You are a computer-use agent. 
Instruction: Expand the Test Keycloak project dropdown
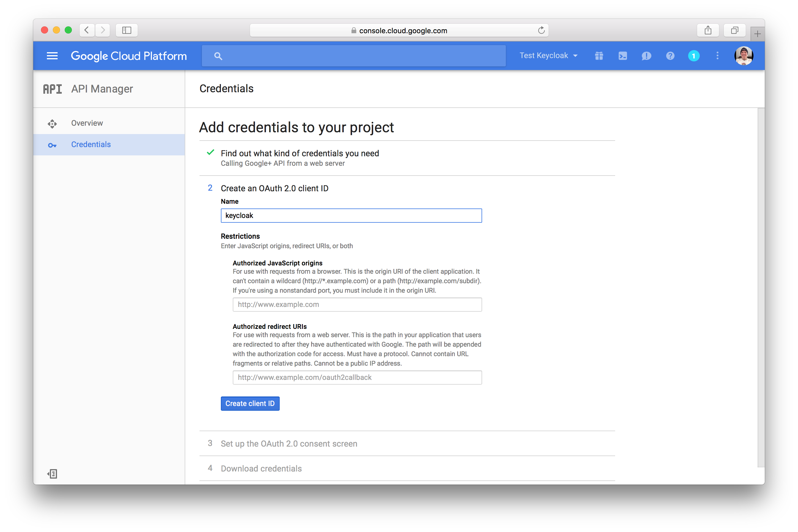coord(548,56)
